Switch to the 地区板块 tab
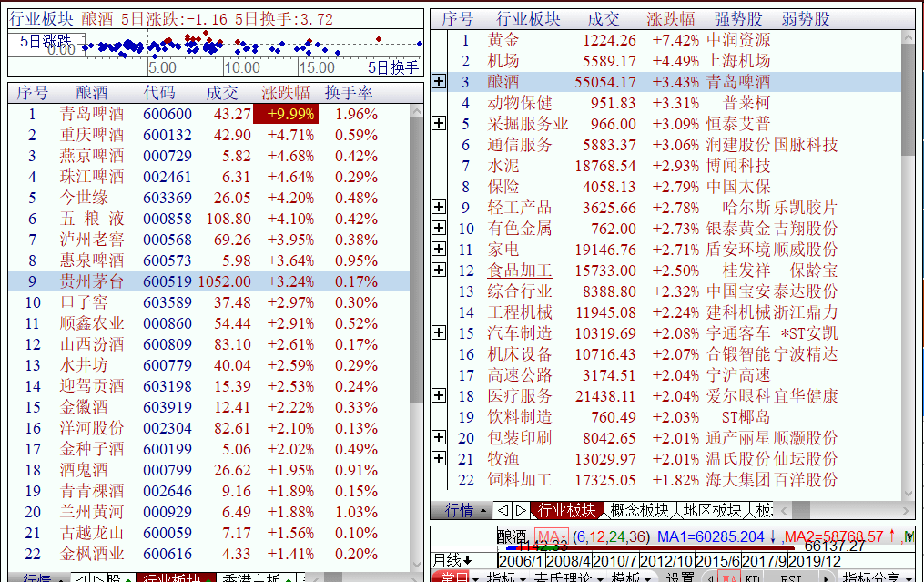 click(x=713, y=510)
